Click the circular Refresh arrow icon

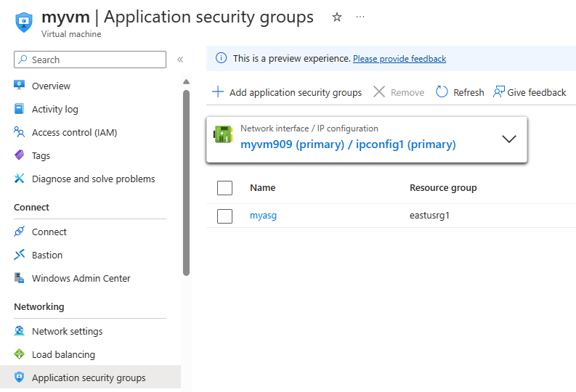(x=442, y=91)
